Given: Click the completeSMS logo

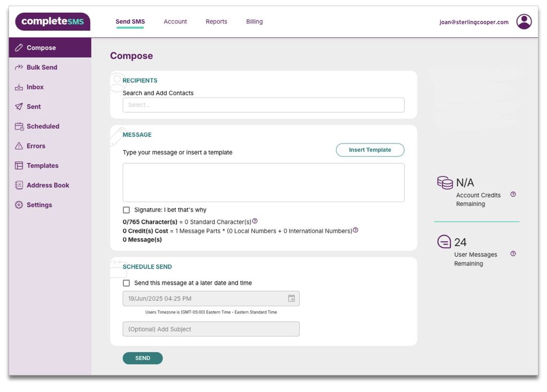Looking at the screenshot, I should [53, 21].
